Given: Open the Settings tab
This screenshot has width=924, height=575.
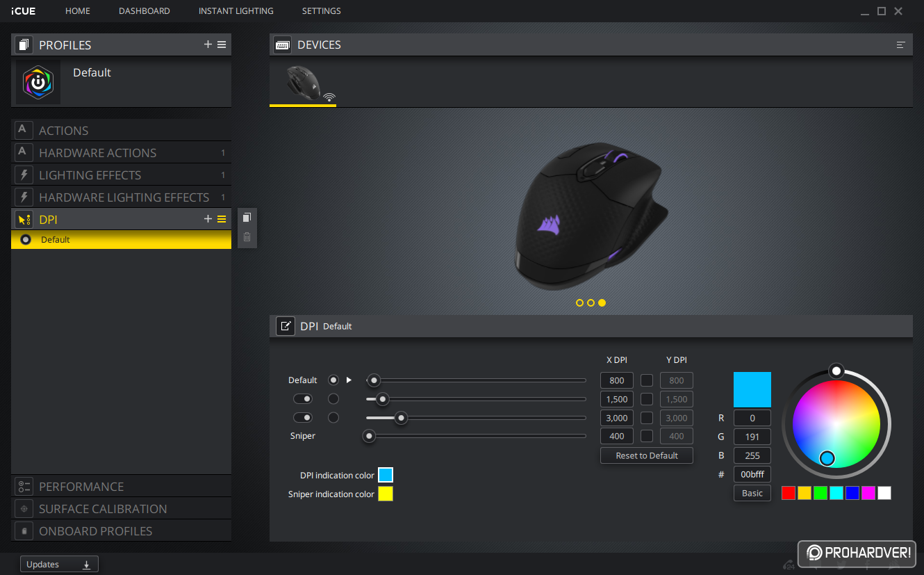Looking at the screenshot, I should [x=322, y=11].
